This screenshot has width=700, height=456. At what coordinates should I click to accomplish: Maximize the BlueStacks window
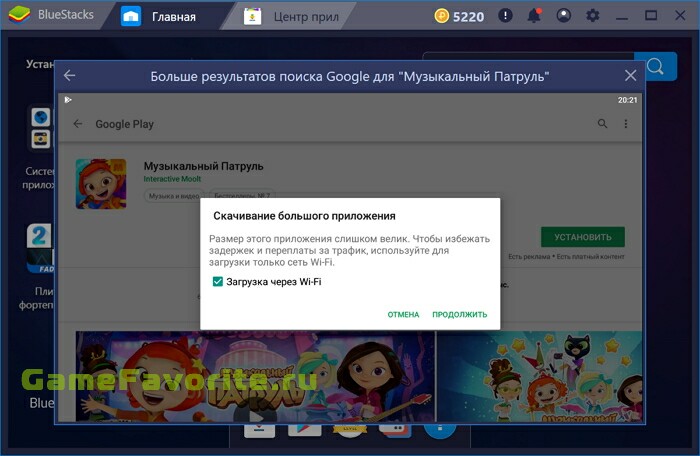pos(651,16)
